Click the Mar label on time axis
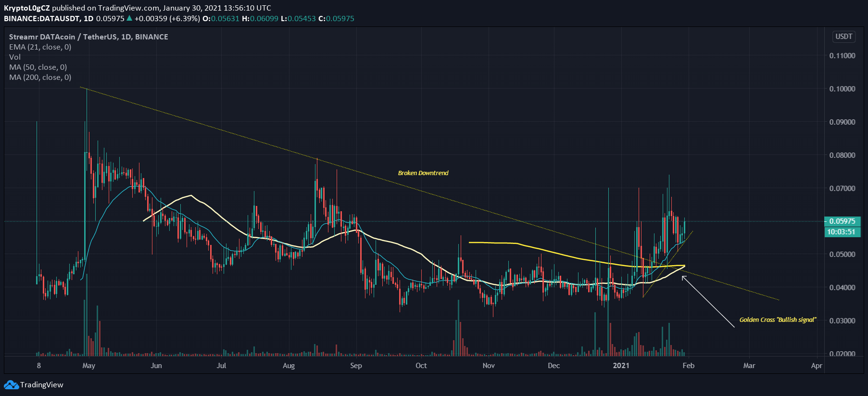This screenshot has width=868, height=396. 749,366
